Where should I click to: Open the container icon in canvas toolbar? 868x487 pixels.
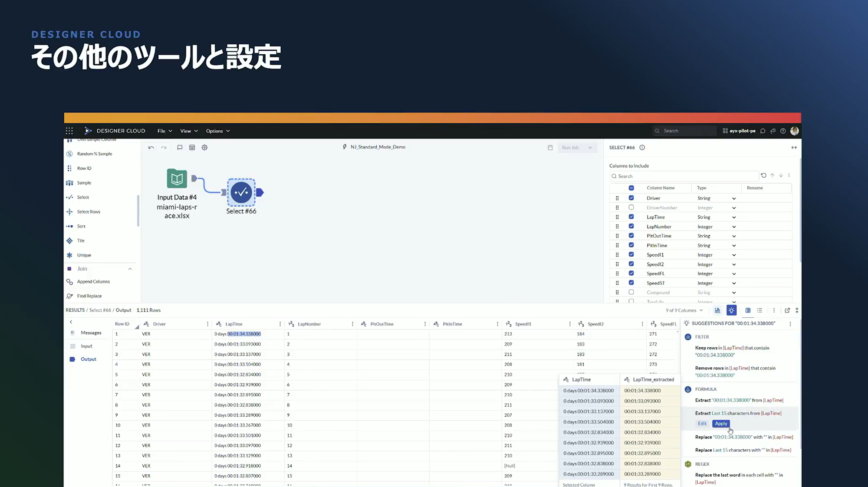click(x=192, y=148)
